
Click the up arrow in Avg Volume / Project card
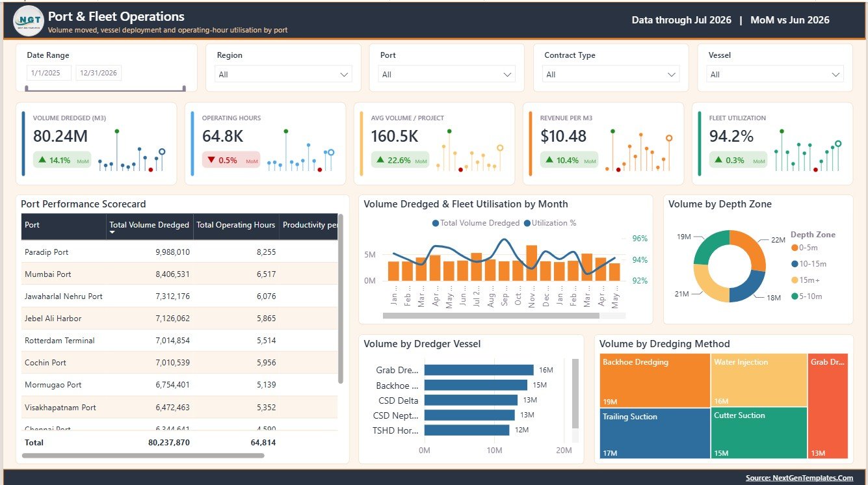pos(380,160)
